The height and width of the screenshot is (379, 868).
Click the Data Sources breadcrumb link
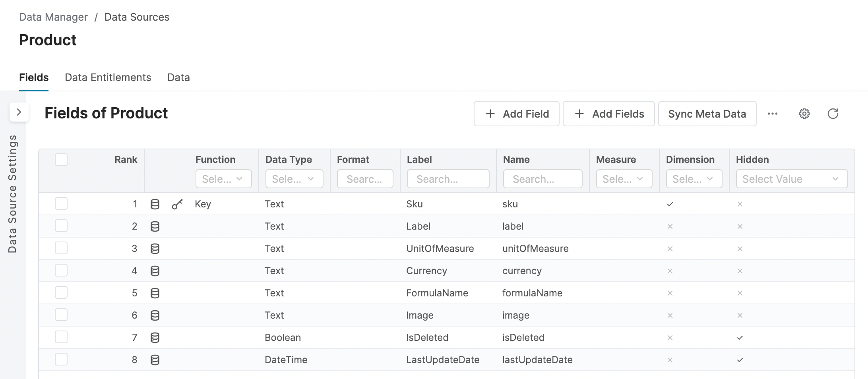coord(136,17)
